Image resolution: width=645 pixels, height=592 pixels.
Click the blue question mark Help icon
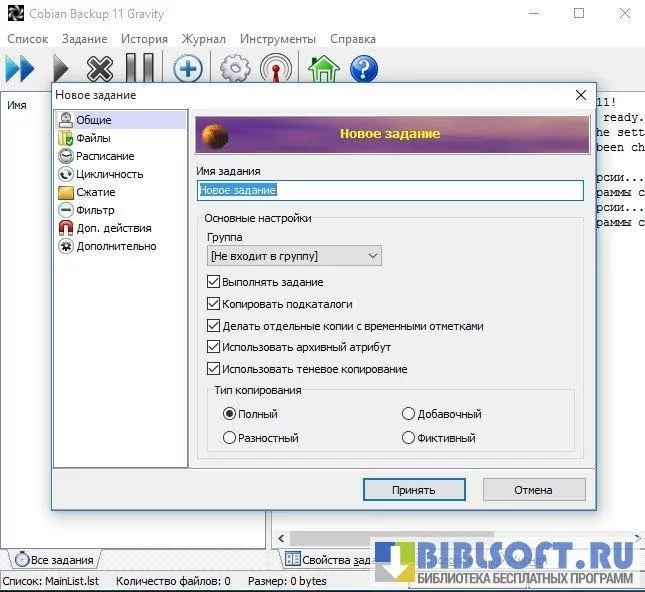tap(363, 69)
